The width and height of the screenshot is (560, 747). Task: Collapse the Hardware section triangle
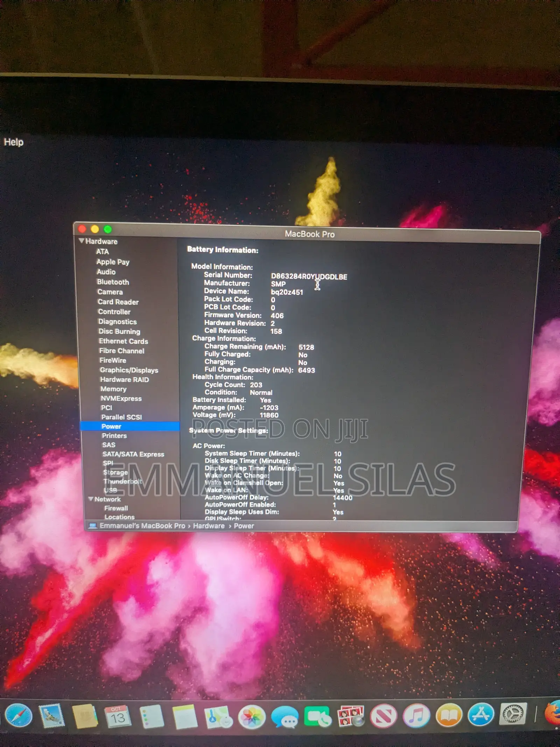point(82,240)
